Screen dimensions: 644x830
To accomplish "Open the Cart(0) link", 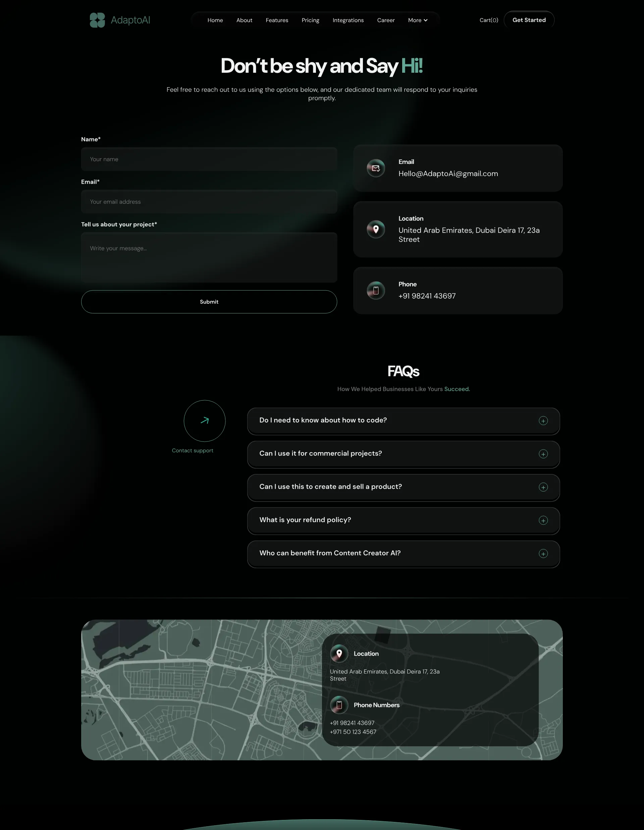I will (488, 20).
